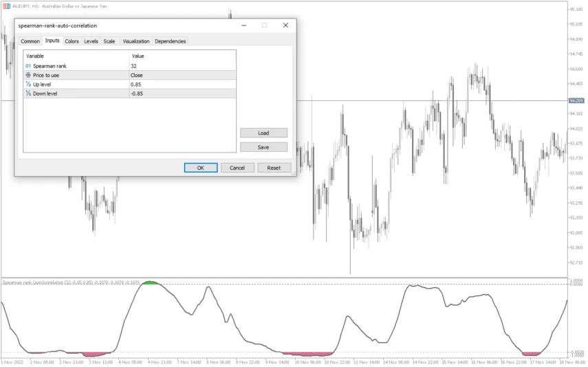
Task: Select the Down level variable name
Action: click(x=45, y=93)
